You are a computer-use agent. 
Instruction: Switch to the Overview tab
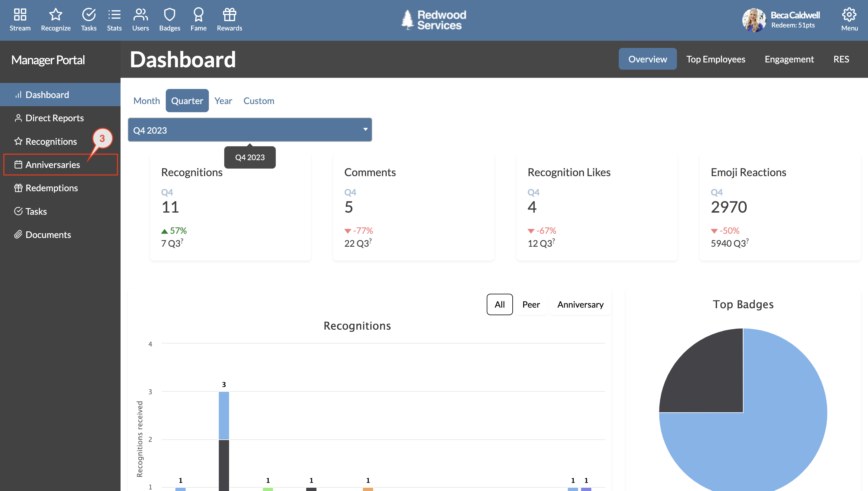(647, 59)
